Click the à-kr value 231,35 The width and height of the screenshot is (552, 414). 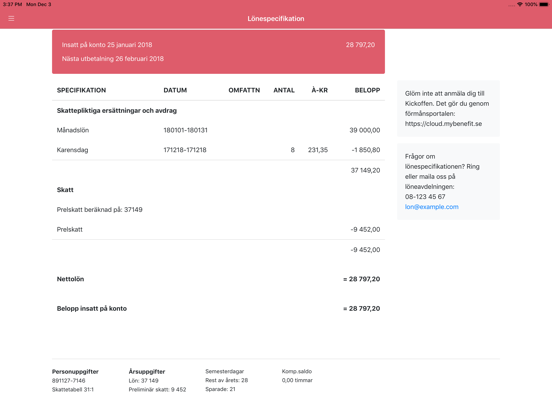pyautogui.click(x=318, y=150)
